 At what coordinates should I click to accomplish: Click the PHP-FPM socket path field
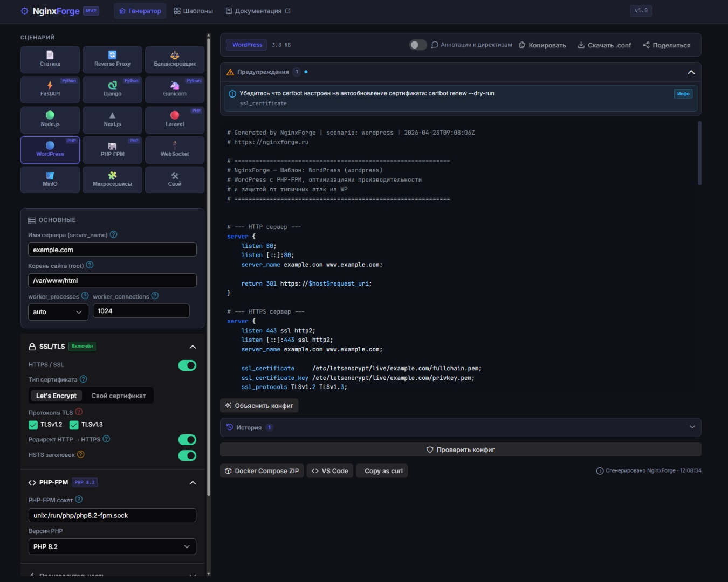coord(112,515)
